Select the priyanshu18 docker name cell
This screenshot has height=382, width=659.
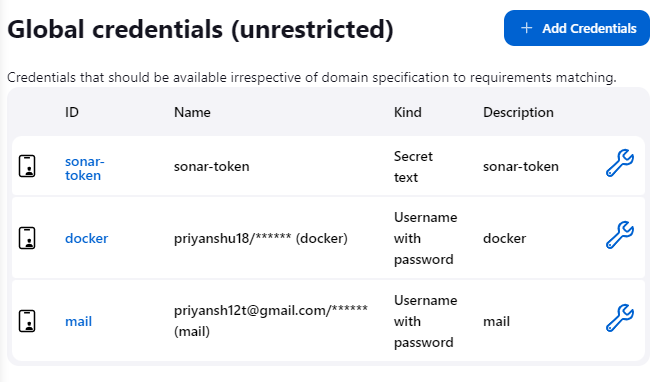261,238
